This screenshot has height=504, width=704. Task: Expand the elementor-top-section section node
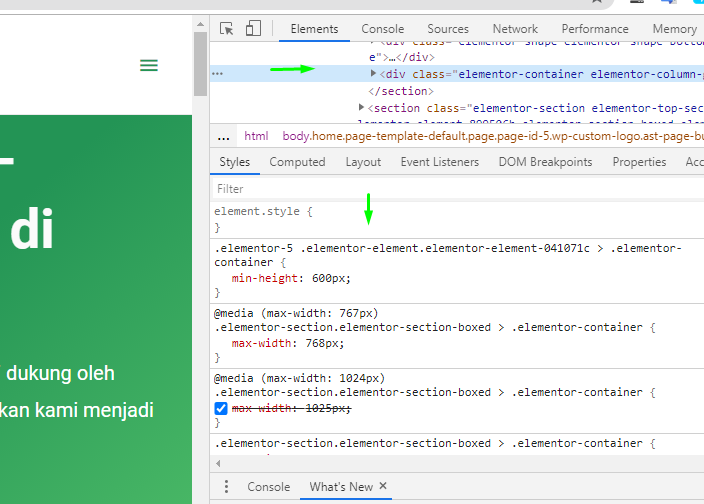pyautogui.click(x=362, y=107)
